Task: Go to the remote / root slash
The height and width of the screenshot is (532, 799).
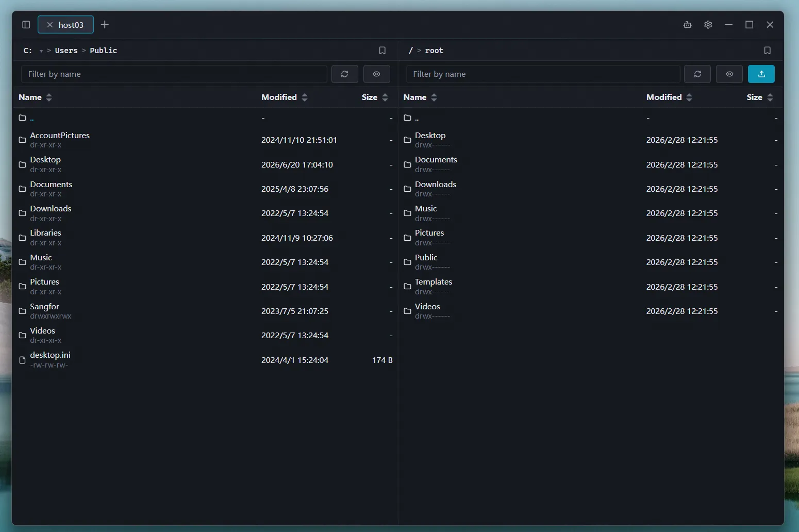Action: (410, 51)
